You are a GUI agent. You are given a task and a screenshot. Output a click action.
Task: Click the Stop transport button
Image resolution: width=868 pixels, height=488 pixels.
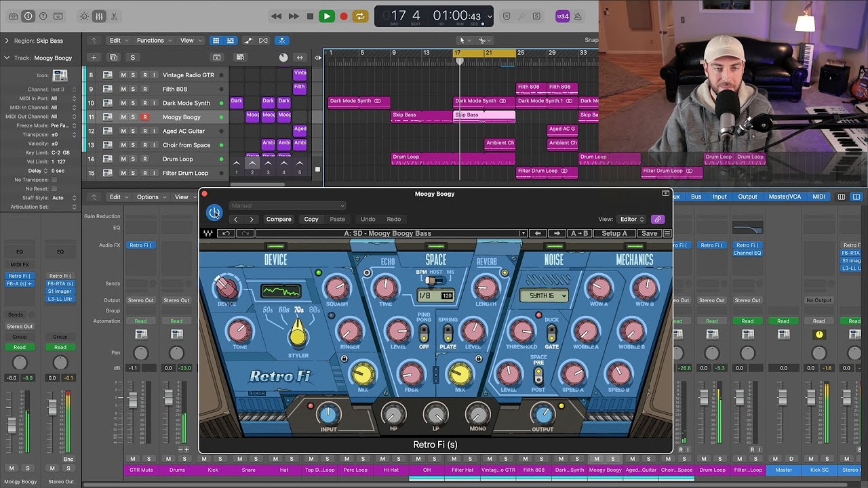tap(310, 16)
